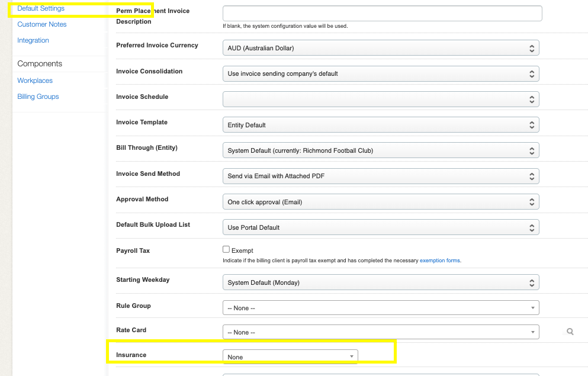Open the Preferred Invoice Currency dropdown
The image size is (588, 376).
point(381,48)
